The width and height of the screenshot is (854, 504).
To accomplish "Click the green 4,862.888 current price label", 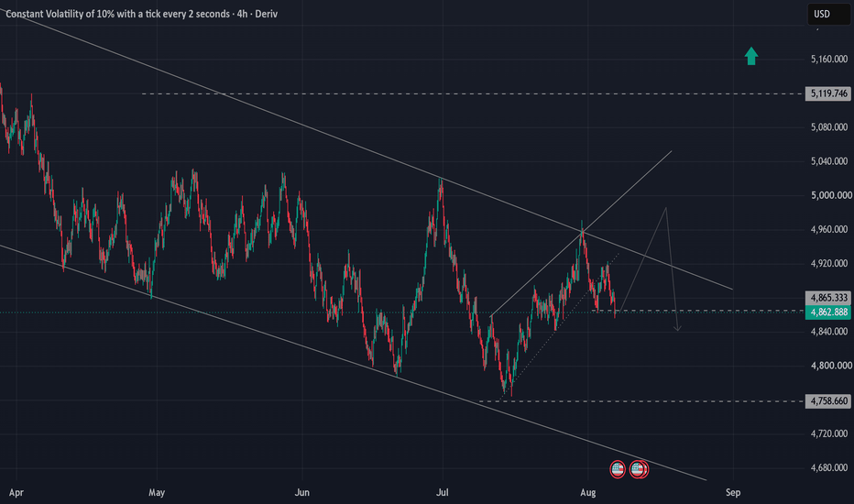I will [x=829, y=312].
